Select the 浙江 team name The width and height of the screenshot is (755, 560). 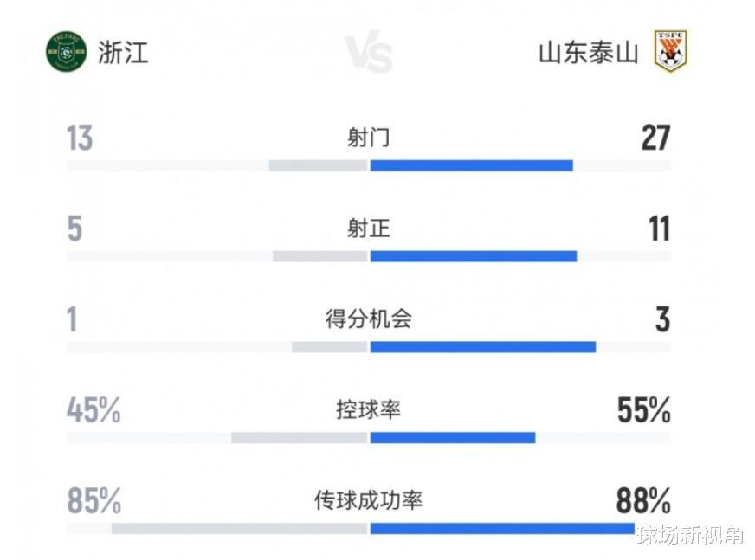tap(123, 52)
